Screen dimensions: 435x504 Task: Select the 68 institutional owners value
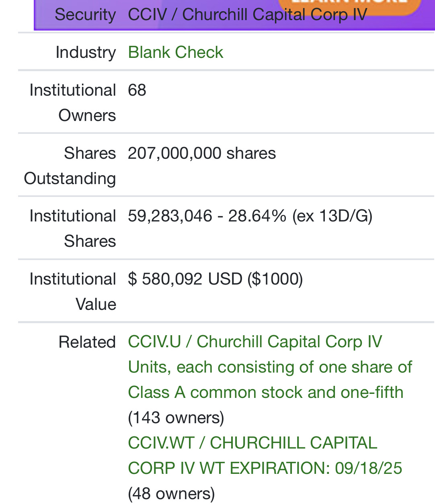tap(137, 90)
